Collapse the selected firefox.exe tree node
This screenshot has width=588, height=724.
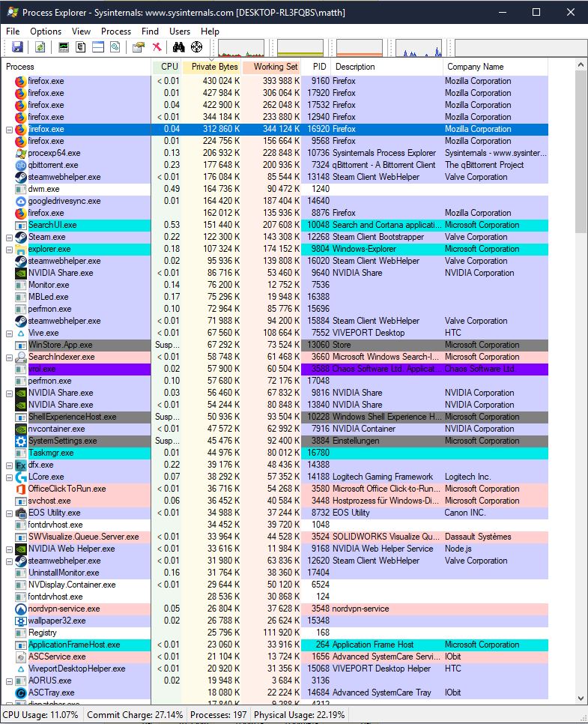pos(9,130)
